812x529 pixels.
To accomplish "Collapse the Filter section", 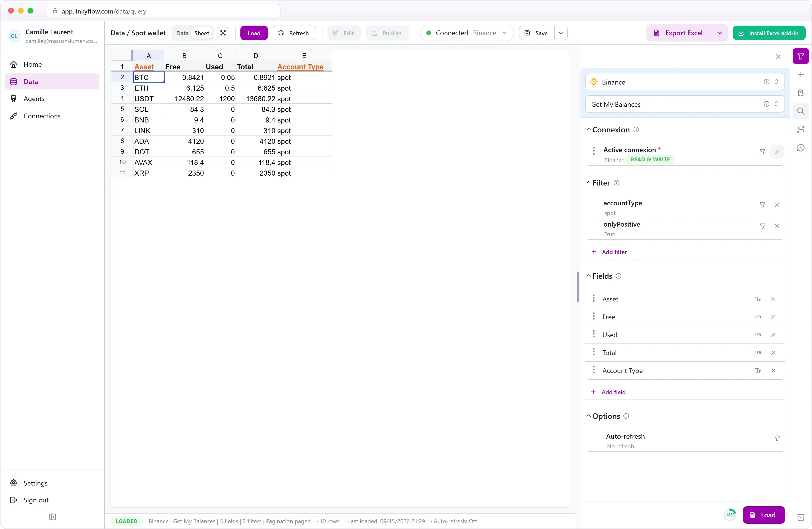I will point(588,183).
